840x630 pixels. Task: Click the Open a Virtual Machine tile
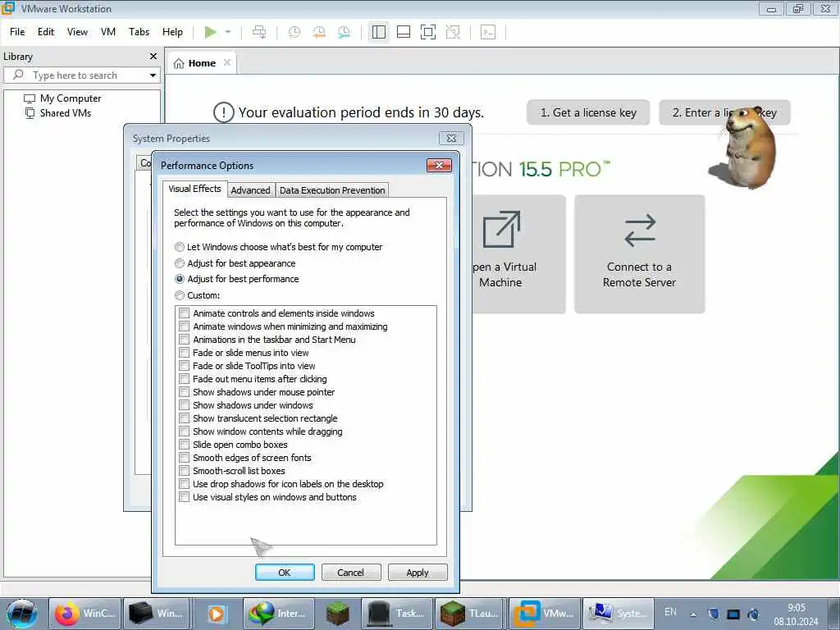pyautogui.click(x=518, y=254)
